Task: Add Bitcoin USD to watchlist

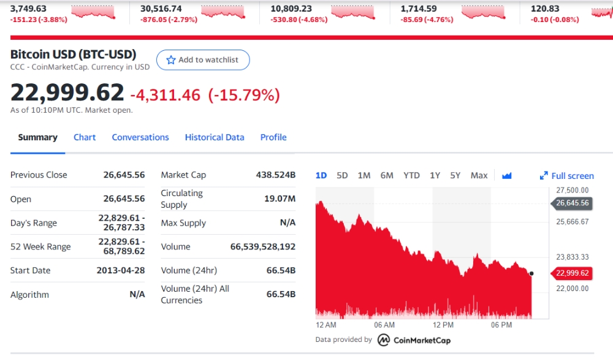Action: (x=203, y=60)
